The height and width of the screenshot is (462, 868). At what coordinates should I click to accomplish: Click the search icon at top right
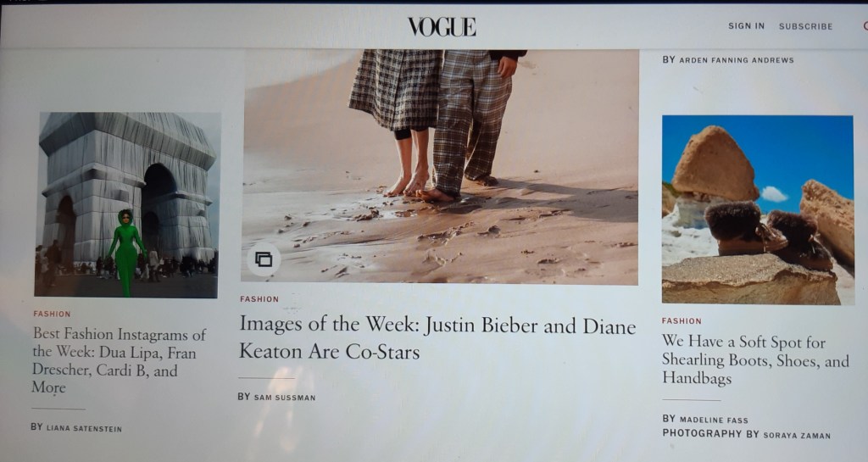click(865, 26)
